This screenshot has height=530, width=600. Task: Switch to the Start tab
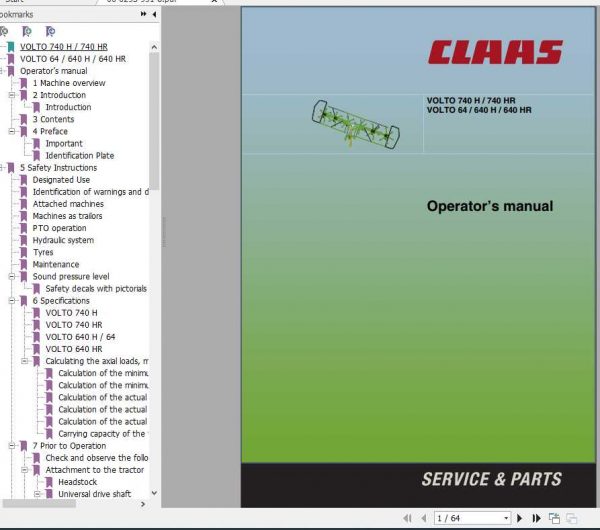click(x=15, y=1)
